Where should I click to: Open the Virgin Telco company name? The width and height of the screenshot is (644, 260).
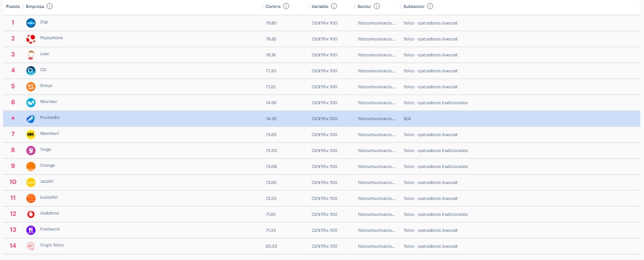[x=51, y=245]
